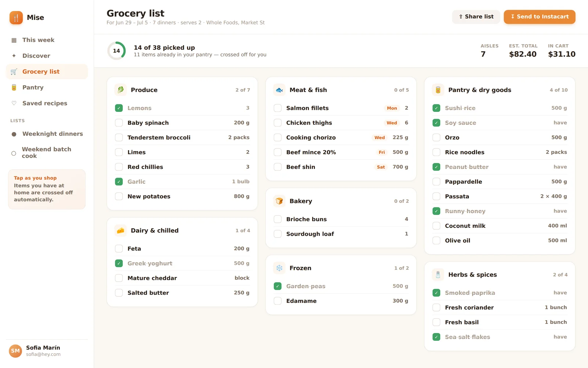Mark Chicken thighs as picked up
The image size is (588, 368).
[x=277, y=123]
